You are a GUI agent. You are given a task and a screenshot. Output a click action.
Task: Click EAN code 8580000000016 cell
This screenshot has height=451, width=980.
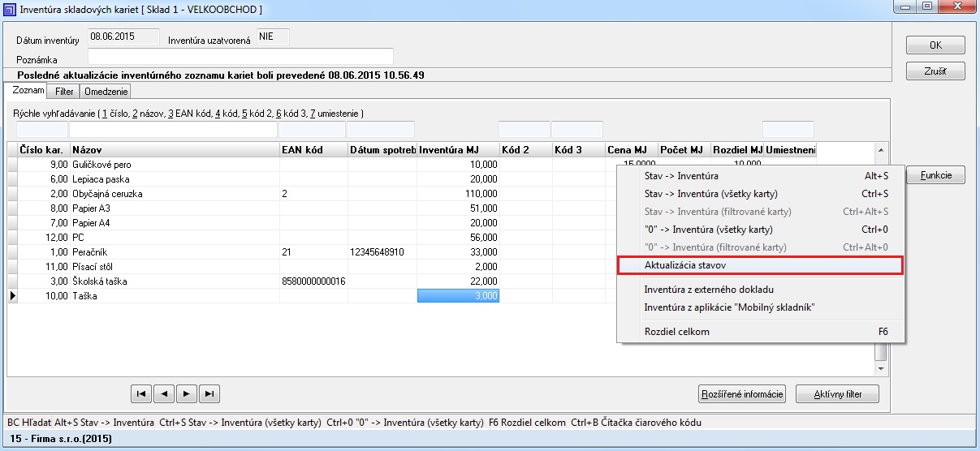pos(313,281)
